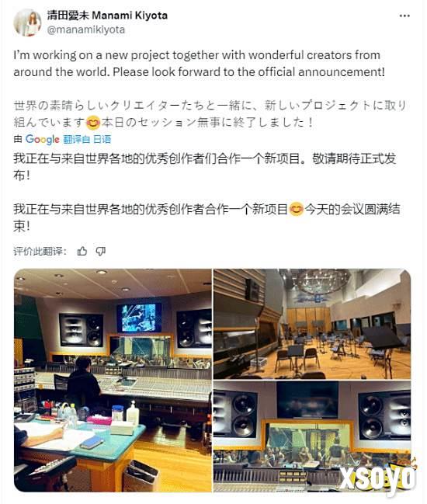Open the studio monitor speakers photo
The width and height of the screenshot is (427, 504).
pos(312,436)
